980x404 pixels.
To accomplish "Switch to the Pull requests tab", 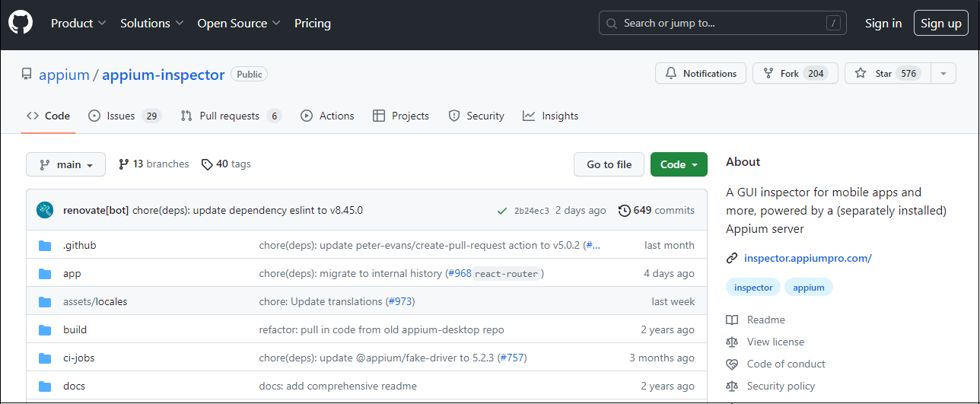I will 231,116.
